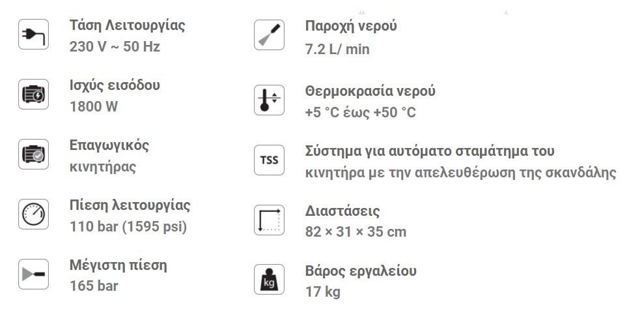Select the 'Τάση Λειτουργίας' heading
644x311 pixels.
click(127, 25)
